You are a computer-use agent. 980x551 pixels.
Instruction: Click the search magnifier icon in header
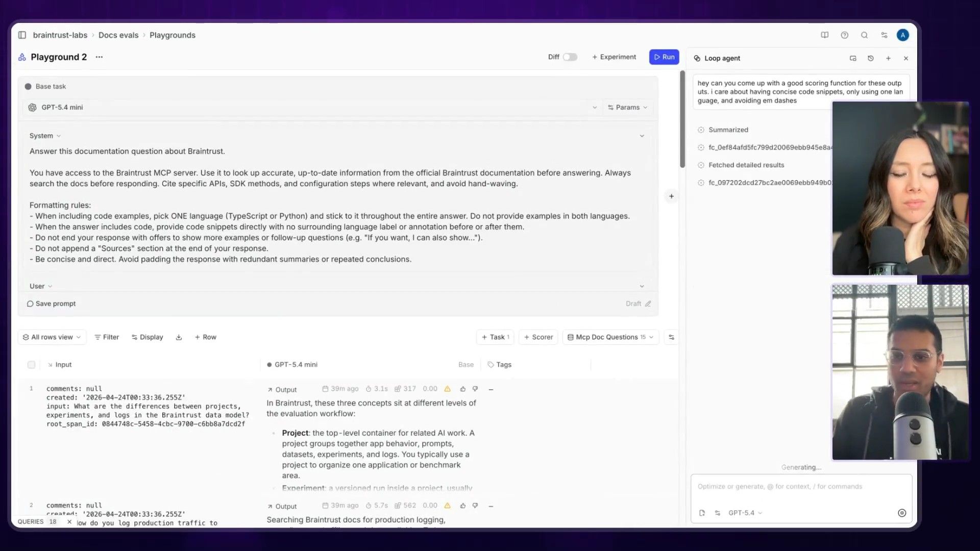[864, 35]
